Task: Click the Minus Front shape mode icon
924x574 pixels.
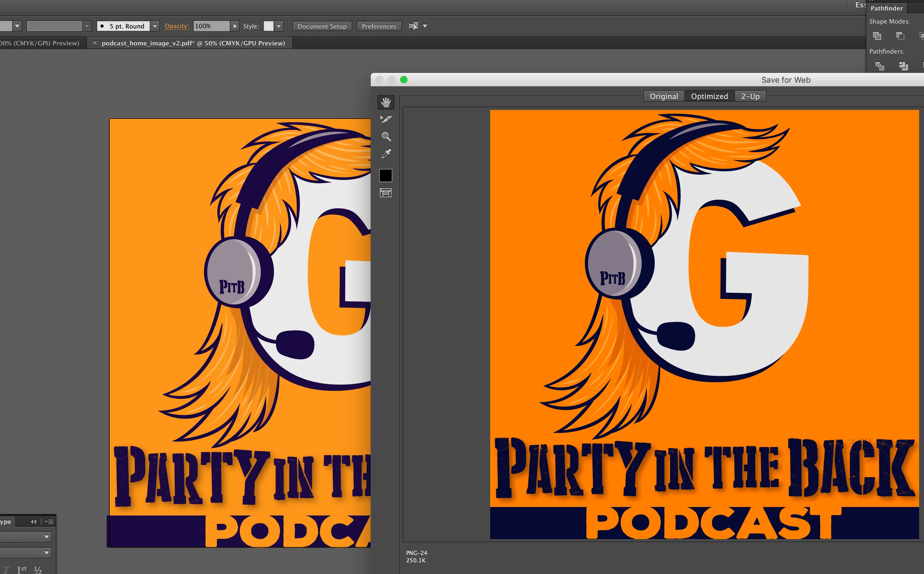Action: (x=900, y=36)
